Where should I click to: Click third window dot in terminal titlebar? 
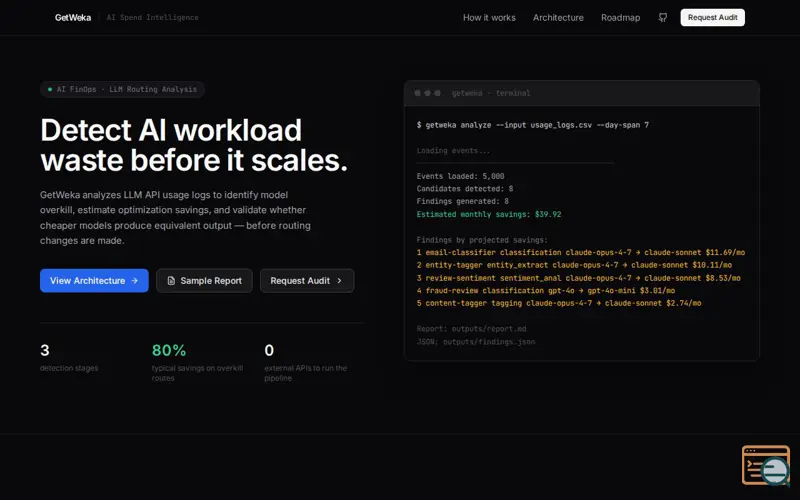click(437, 93)
